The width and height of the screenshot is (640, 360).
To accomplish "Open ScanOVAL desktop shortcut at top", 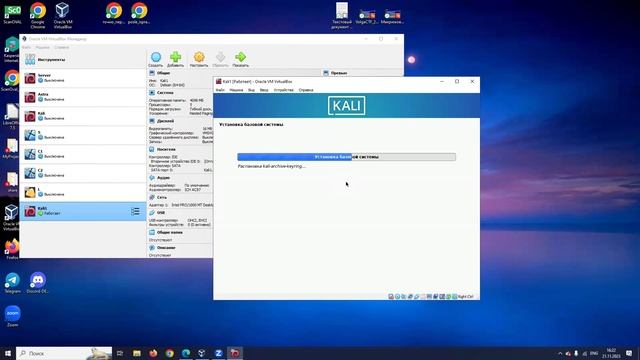I will pos(12,15).
